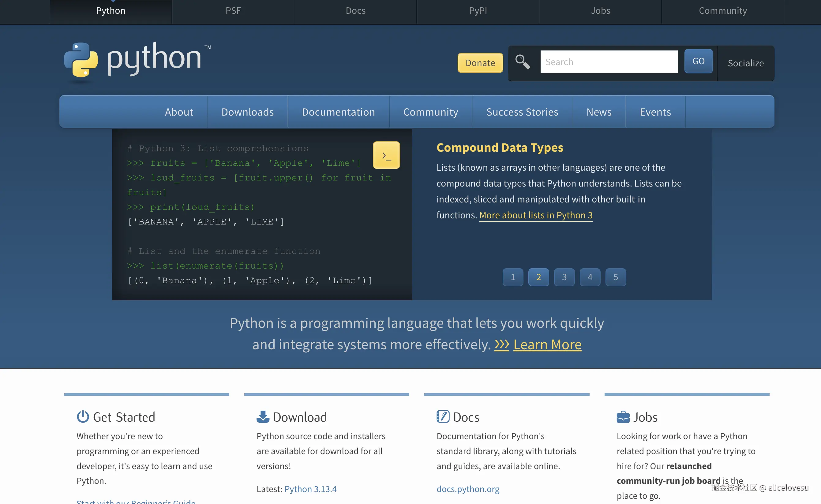Click into the Search text field
Screen dimensions: 821x504
609,62
